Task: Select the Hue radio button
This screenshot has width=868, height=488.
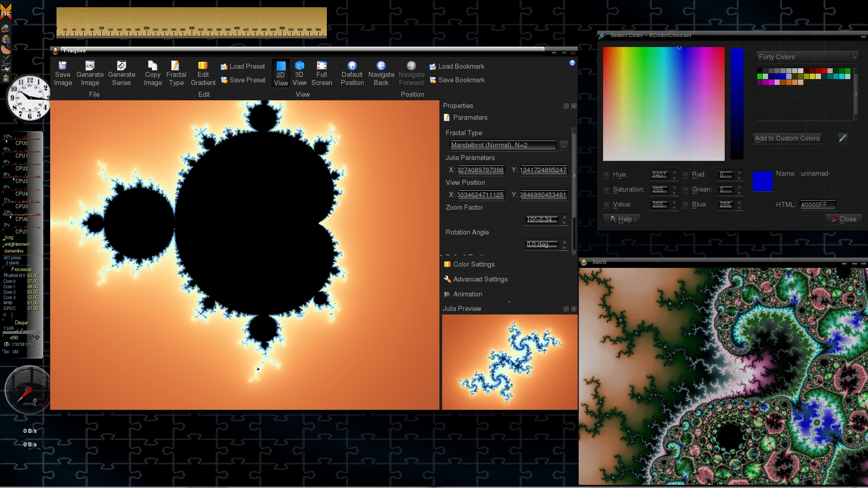Action: 607,175
